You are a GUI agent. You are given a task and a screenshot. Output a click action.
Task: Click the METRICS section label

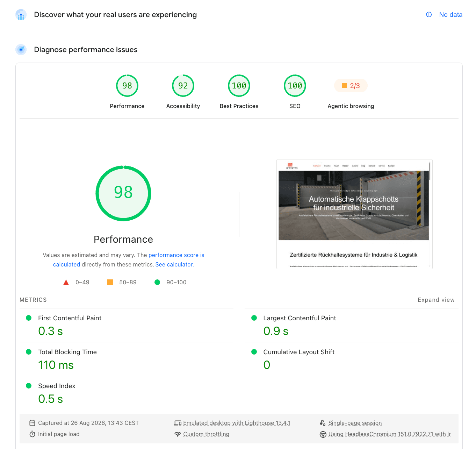tap(33, 300)
